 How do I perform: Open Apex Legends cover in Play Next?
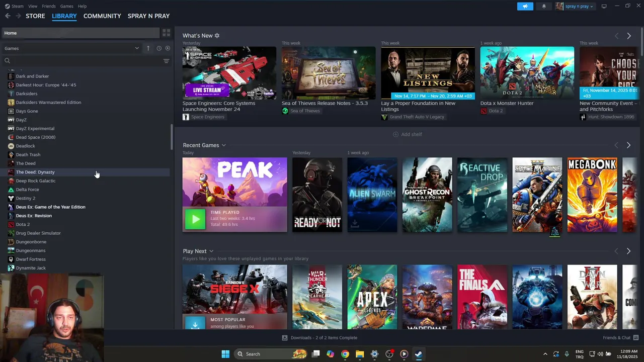372,297
